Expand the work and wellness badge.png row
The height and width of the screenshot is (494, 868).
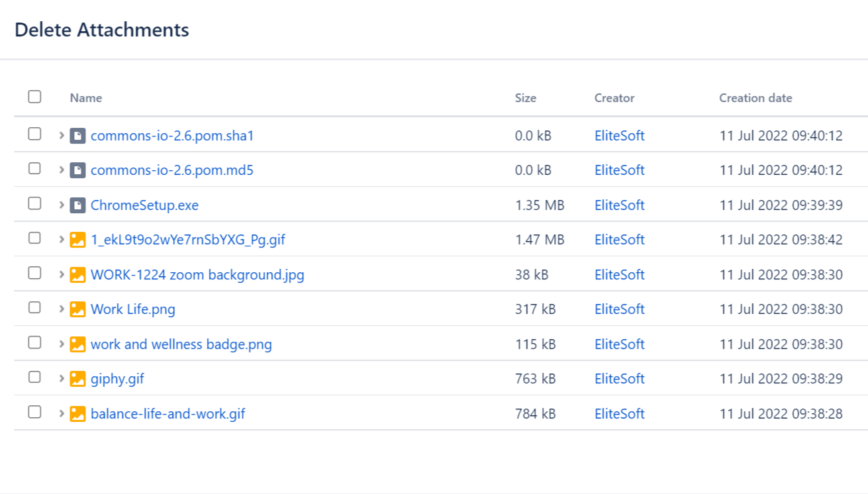61,344
